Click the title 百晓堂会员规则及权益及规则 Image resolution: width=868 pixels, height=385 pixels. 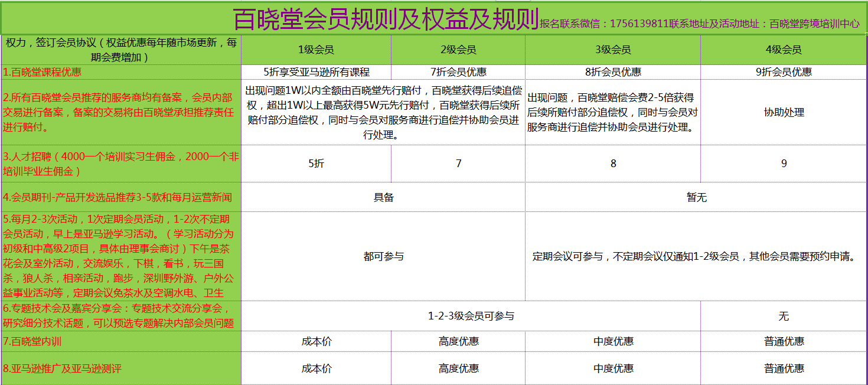tap(386, 19)
